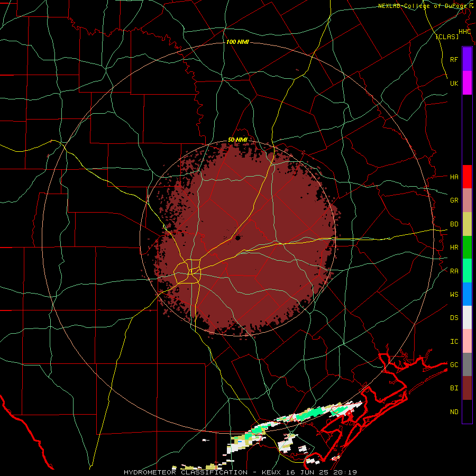Viewport: 476px width, 476px height.
Task: Click the 'BI' legend label
Action: point(454,388)
